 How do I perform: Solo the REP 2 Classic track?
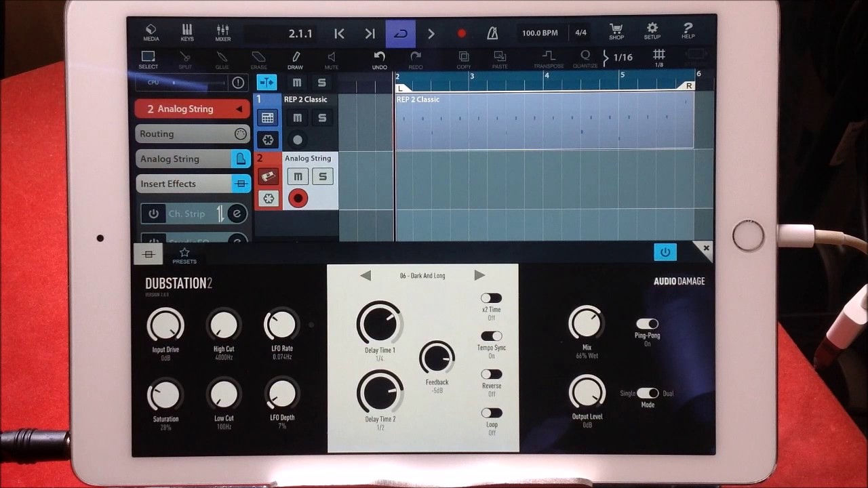[x=321, y=118]
